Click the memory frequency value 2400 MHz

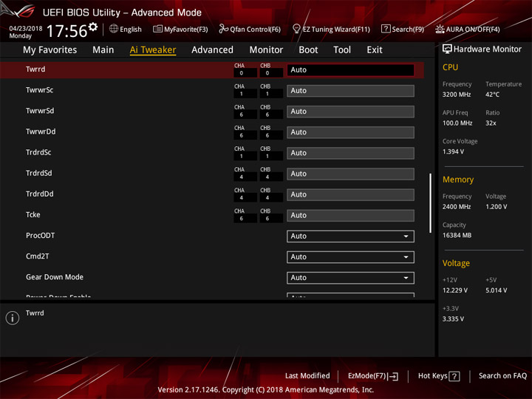pyautogui.click(x=457, y=207)
